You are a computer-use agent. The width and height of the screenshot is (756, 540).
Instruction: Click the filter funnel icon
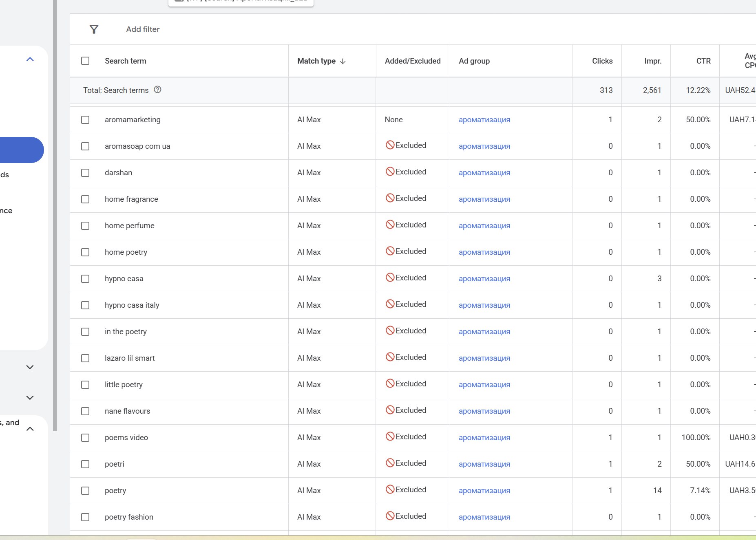(x=94, y=29)
